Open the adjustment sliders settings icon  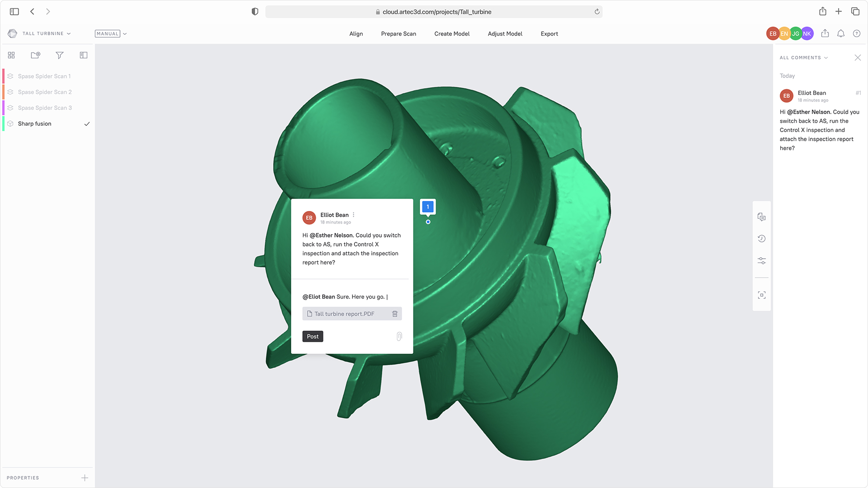[761, 261]
